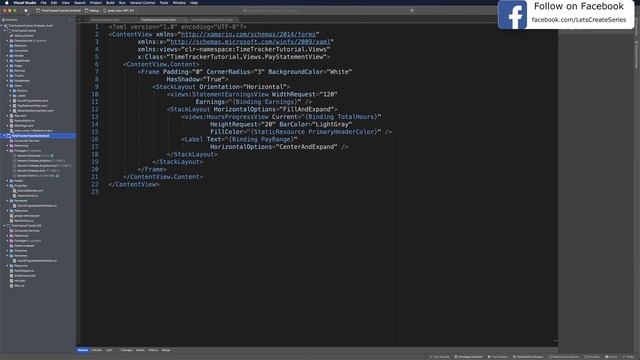Click the Views folder icon
This screenshot has height=360, width=640.
click(11, 86)
